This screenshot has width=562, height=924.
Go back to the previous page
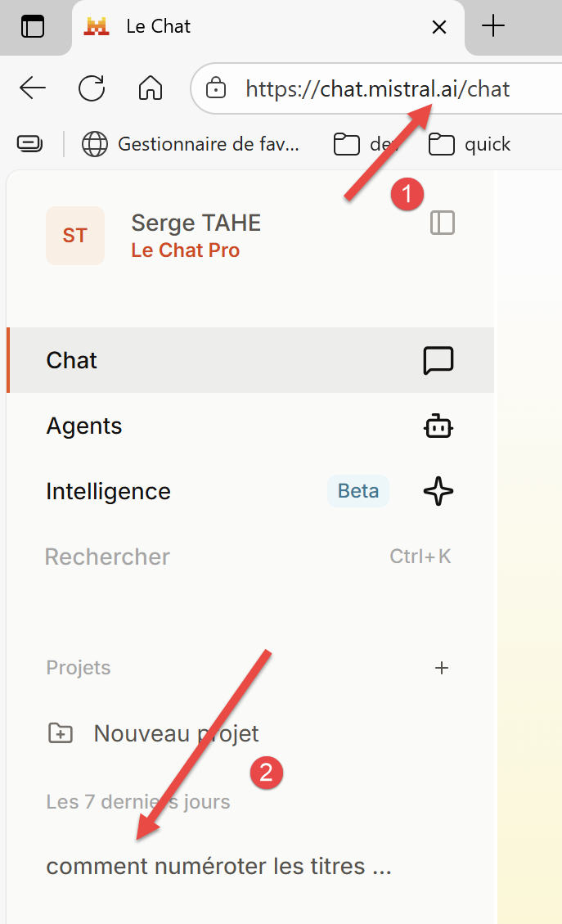click(x=33, y=88)
